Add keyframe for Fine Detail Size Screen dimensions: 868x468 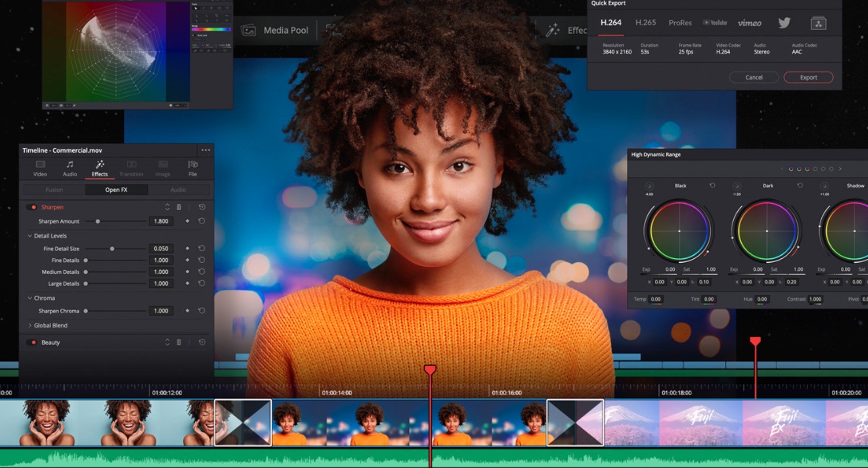pyautogui.click(x=187, y=248)
